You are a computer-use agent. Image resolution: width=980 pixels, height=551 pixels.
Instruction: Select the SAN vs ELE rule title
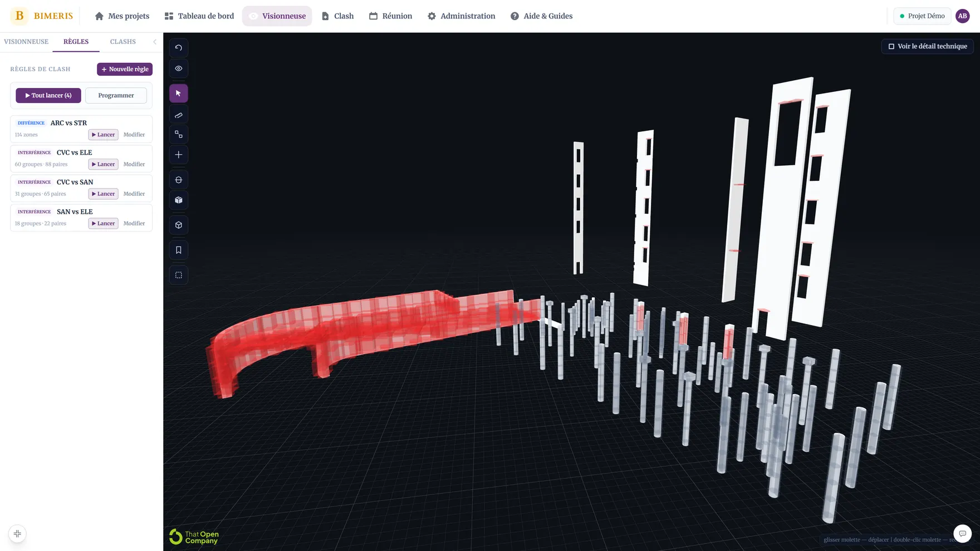pyautogui.click(x=75, y=211)
